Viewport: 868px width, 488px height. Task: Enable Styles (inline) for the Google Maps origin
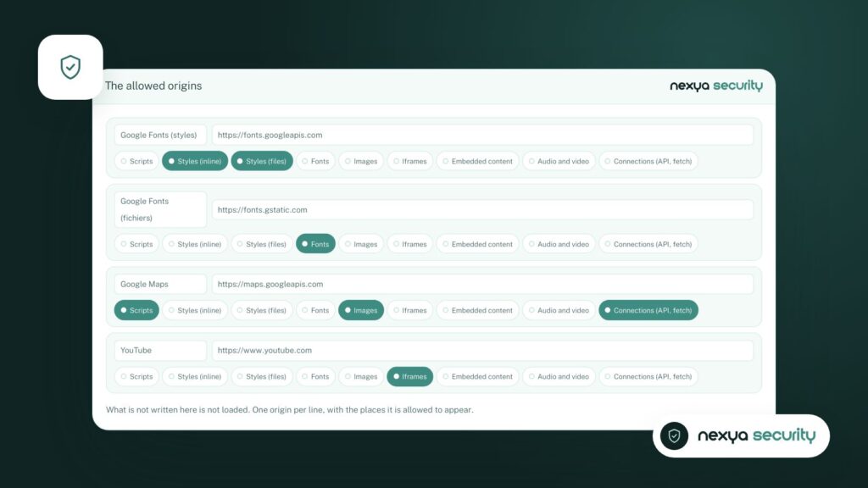[195, 310]
